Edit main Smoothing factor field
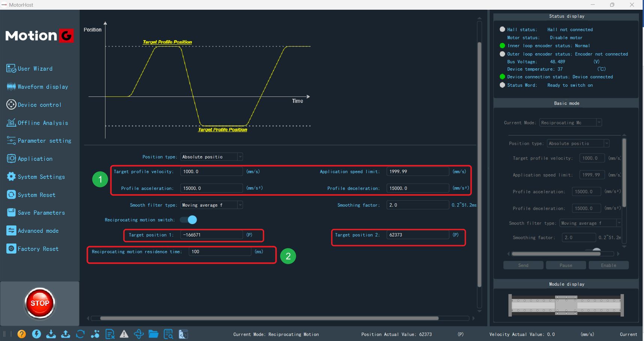Screen dimensions: 644x341 coord(418,205)
